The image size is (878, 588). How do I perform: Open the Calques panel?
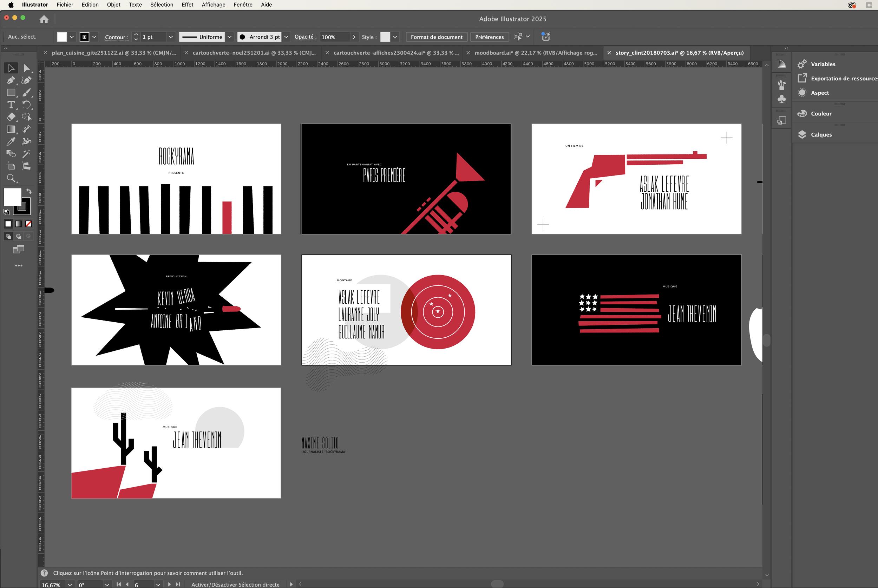coord(821,134)
